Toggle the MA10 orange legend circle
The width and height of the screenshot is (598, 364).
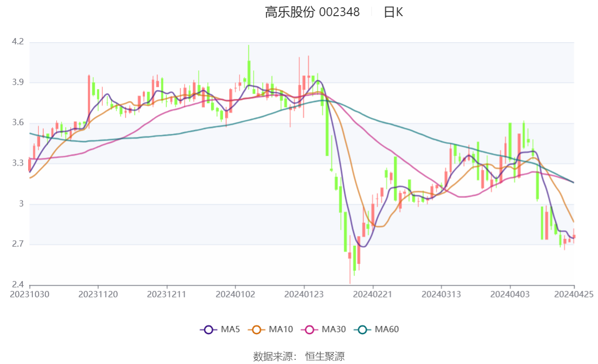(x=256, y=330)
